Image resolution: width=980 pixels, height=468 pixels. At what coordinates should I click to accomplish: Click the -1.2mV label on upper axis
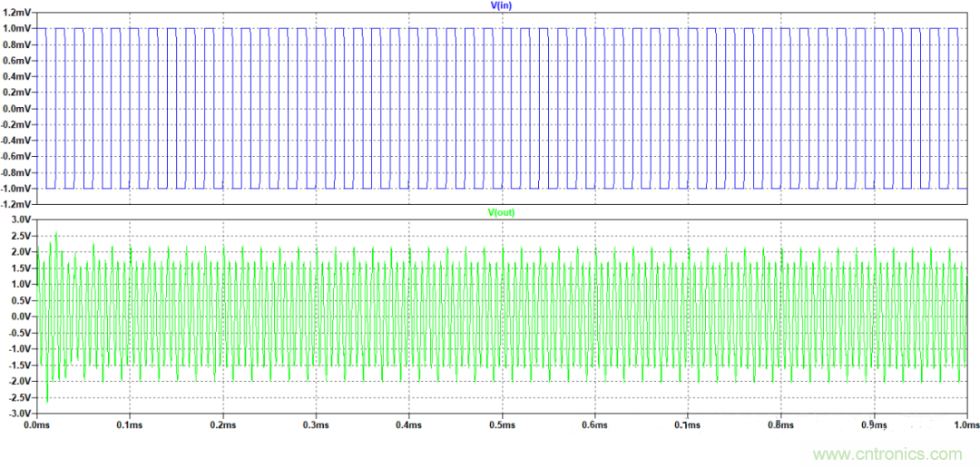[x=16, y=205]
